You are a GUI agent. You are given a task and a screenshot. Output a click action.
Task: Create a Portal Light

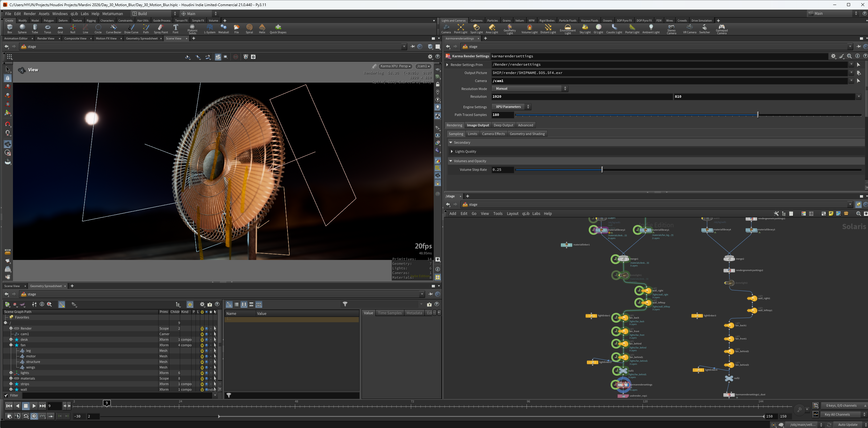[632, 29]
